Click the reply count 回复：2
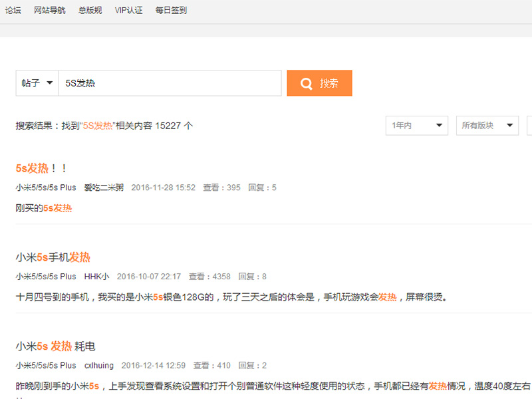532x399 pixels. pos(253,365)
